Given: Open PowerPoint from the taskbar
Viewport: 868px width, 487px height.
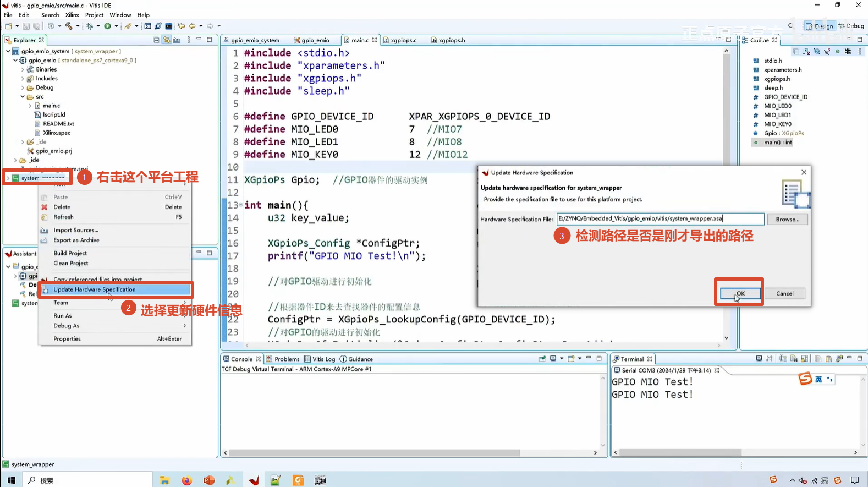Looking at the screenshot, I should point(208,480).
